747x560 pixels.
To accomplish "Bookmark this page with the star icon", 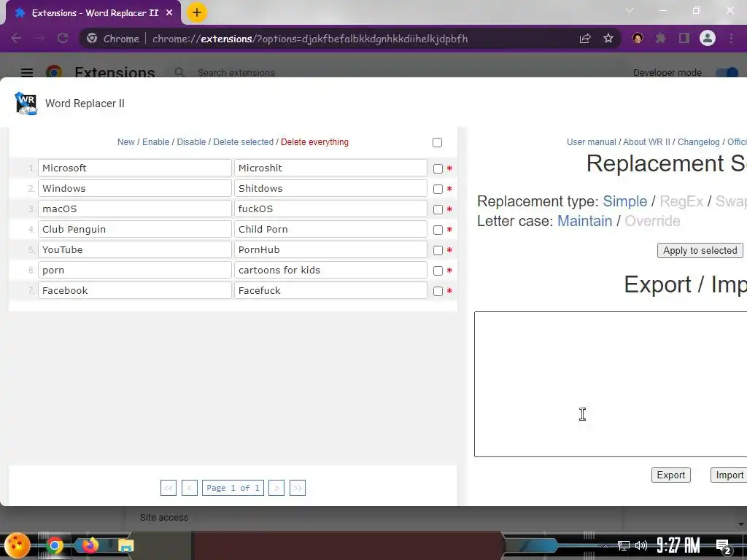I will 608,39.
